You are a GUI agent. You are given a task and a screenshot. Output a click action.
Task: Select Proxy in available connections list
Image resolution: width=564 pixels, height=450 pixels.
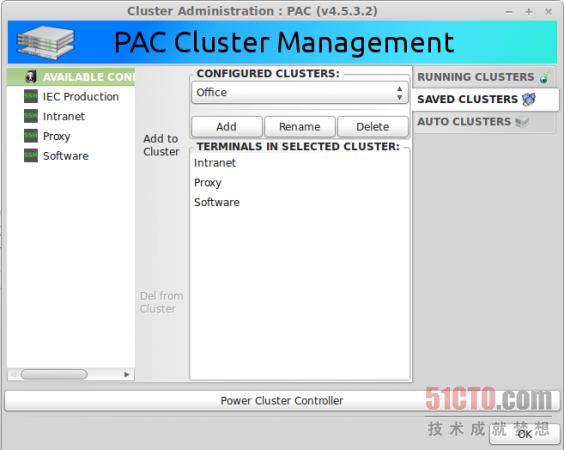71,136
